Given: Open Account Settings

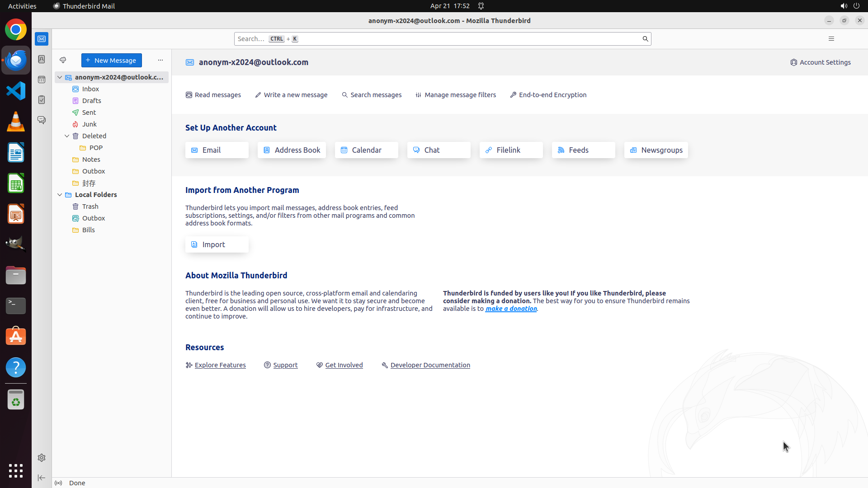Looking at the screenshot, I should [820, 62].
